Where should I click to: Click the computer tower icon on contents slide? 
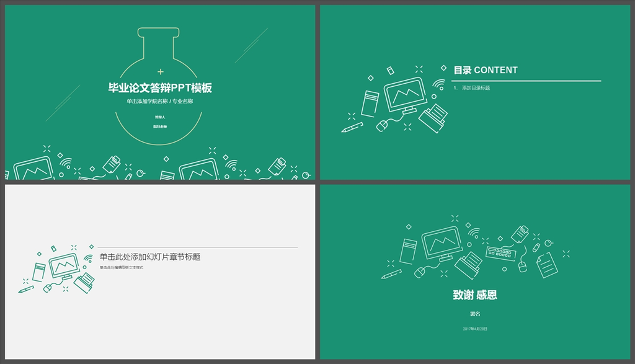tap(370, 104)
